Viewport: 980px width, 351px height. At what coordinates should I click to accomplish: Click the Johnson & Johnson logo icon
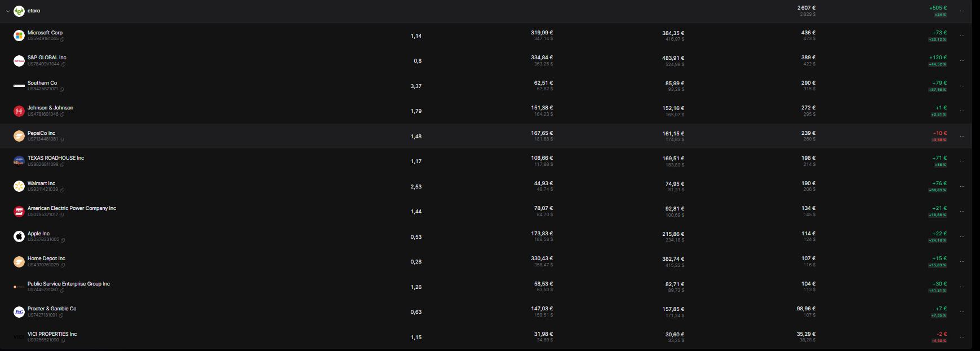(19, 111)
